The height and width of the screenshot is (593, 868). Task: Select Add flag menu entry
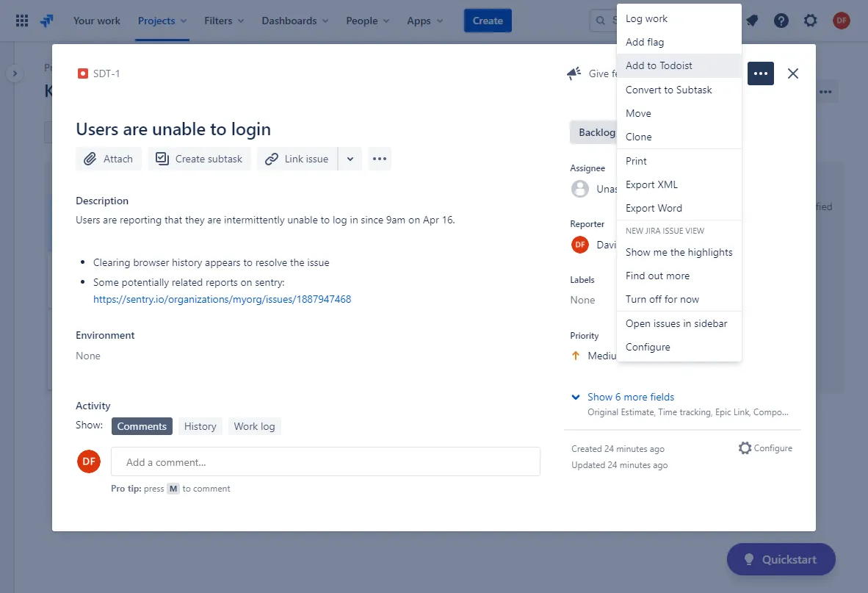(679, 42)
